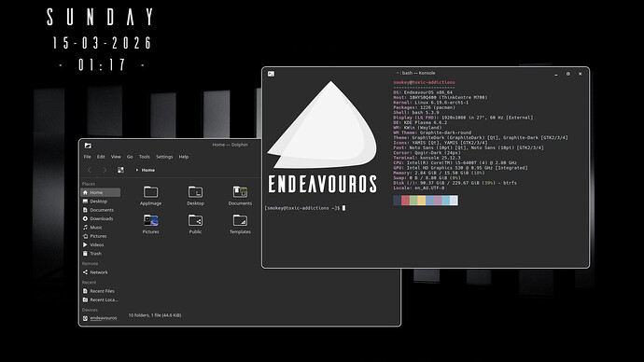The image size is (644, 362).
Task: Click the SUNDAY day widget text
Action: 101,17
